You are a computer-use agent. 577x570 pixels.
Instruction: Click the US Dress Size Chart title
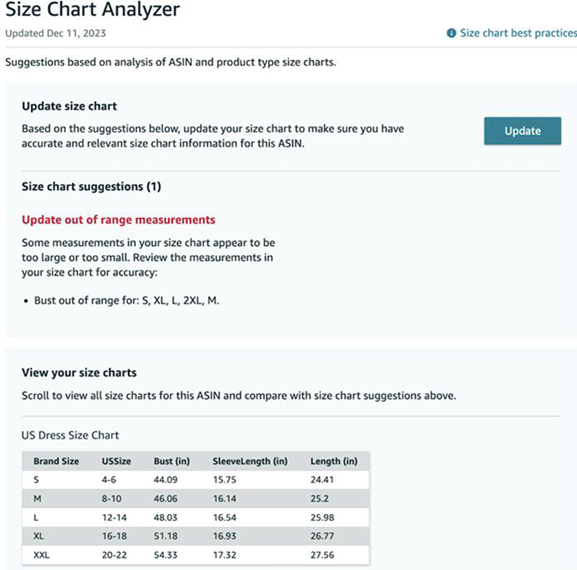[70, 435]
